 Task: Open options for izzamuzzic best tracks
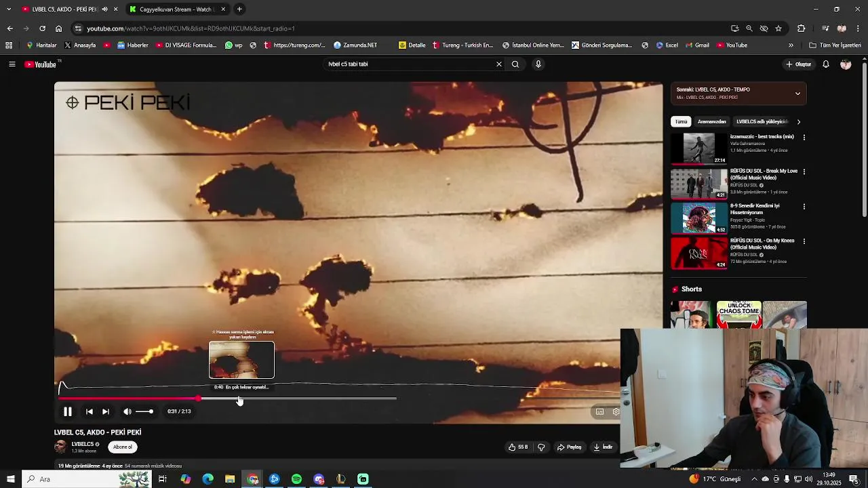804,138
